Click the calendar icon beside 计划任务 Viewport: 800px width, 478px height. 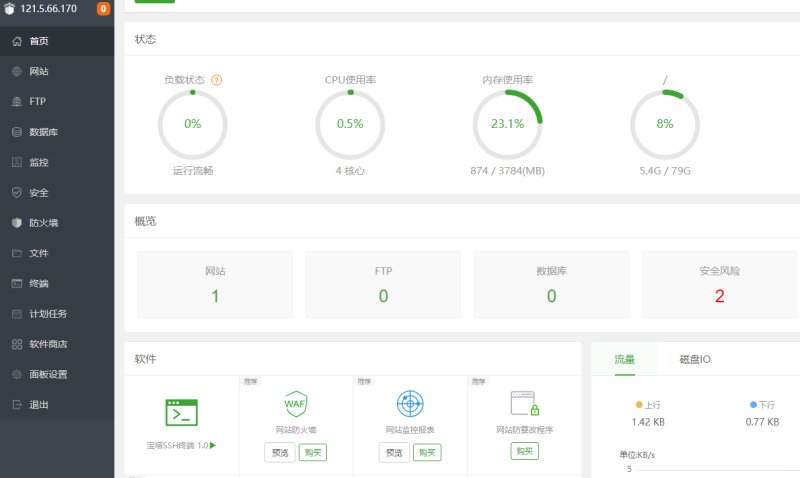(x=17, y=314)
